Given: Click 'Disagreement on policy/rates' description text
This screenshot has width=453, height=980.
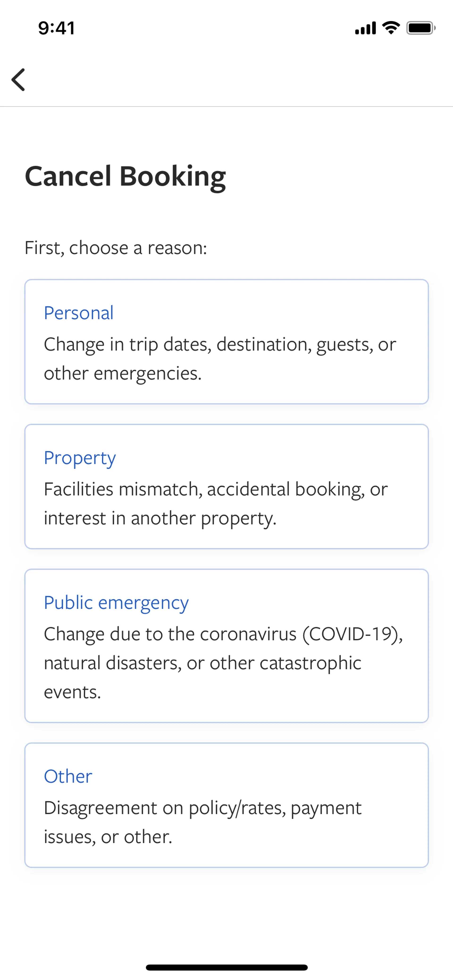Looking at the screenshot, I should point(202,808).
